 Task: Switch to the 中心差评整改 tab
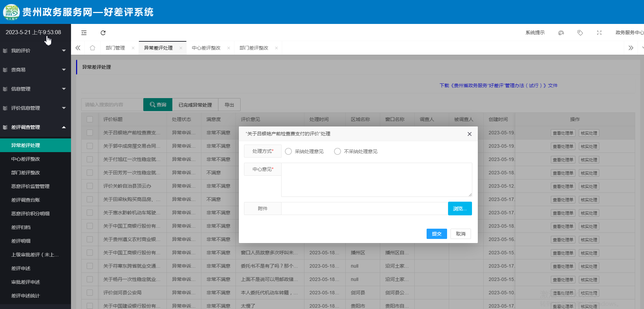point(206,48)
